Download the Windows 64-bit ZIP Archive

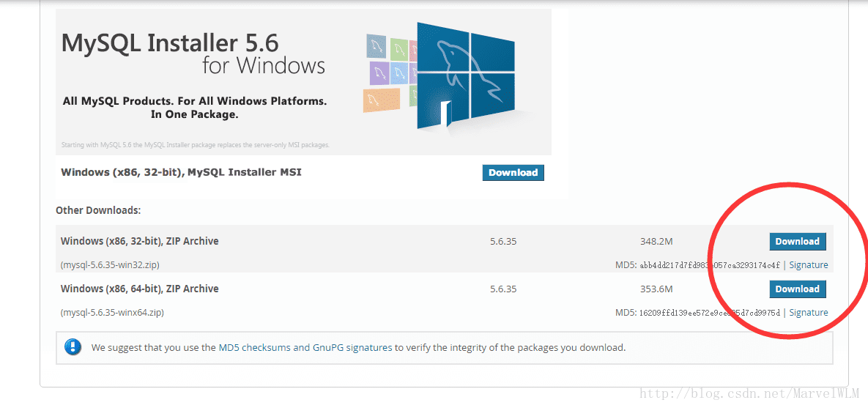(x=797, y=289)
